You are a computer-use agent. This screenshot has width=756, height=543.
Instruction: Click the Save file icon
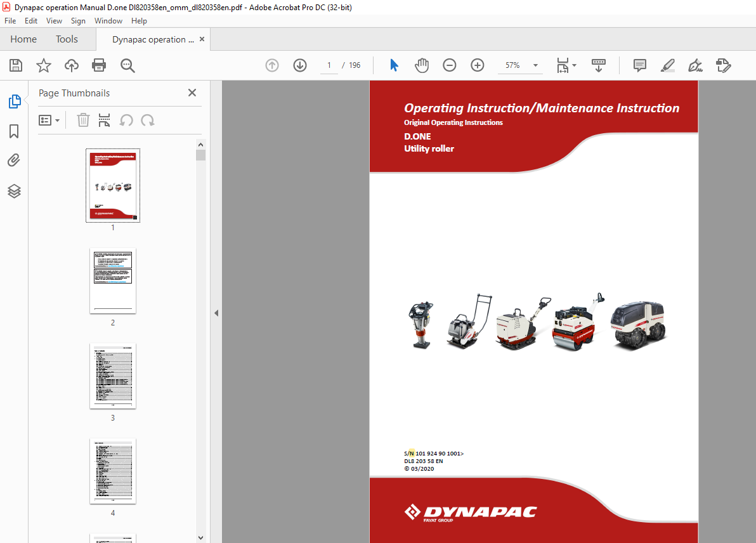tap(16, 65)
